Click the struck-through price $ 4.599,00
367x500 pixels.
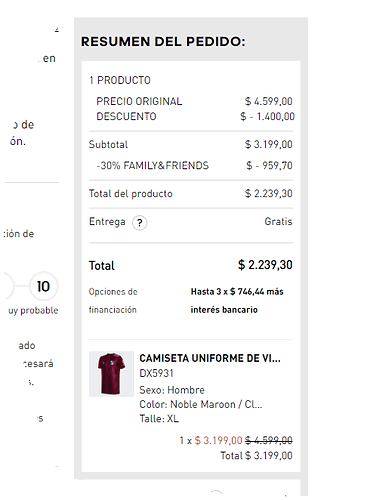[269, 440]
